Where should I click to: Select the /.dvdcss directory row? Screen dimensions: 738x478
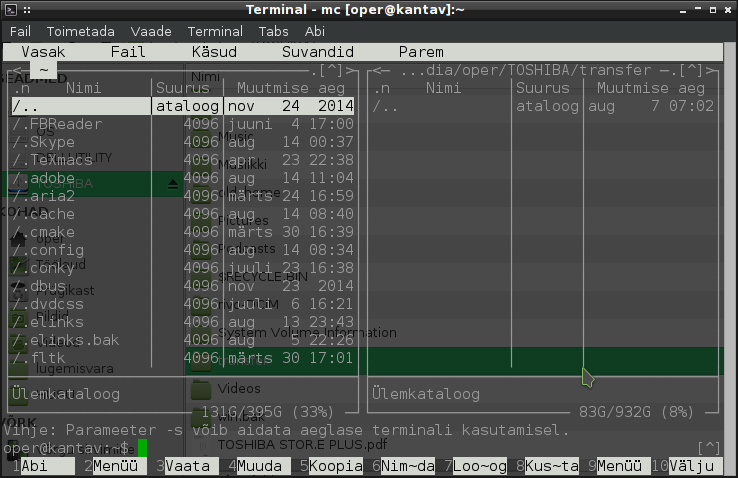pos(183,304)
